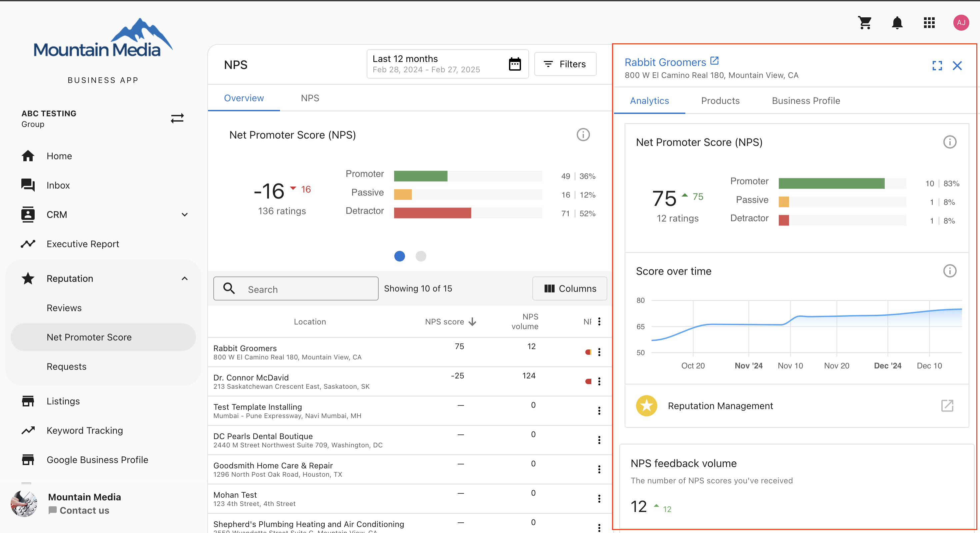Click the green Promoter bar in main NPS
This screenshot has height=533, width=980.
pyautogui.click(x=420, y=176)
